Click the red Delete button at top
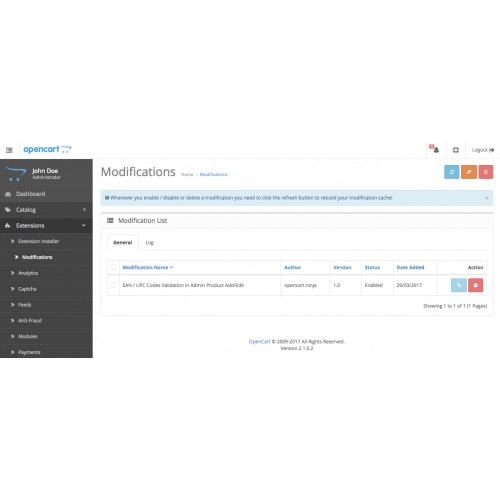Viewport: 500px width, 500px height. click(486, 172)
